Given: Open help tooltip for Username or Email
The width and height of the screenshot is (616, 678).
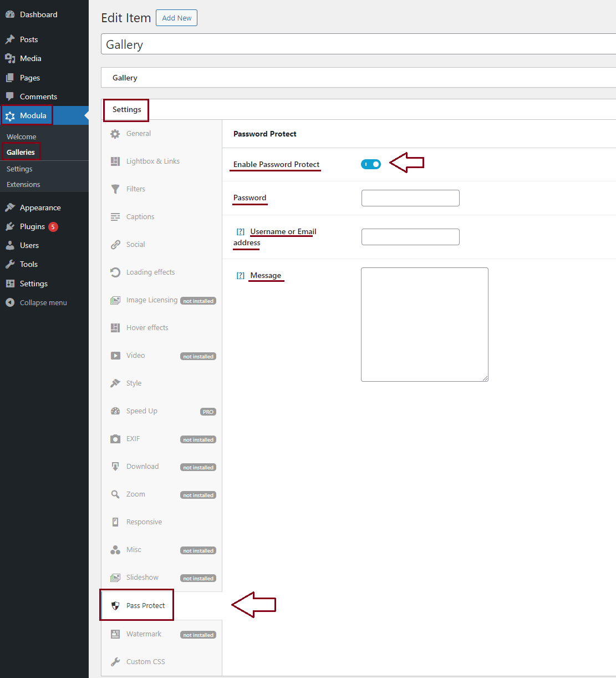Looking at the screenshot, I should [241, 232].
